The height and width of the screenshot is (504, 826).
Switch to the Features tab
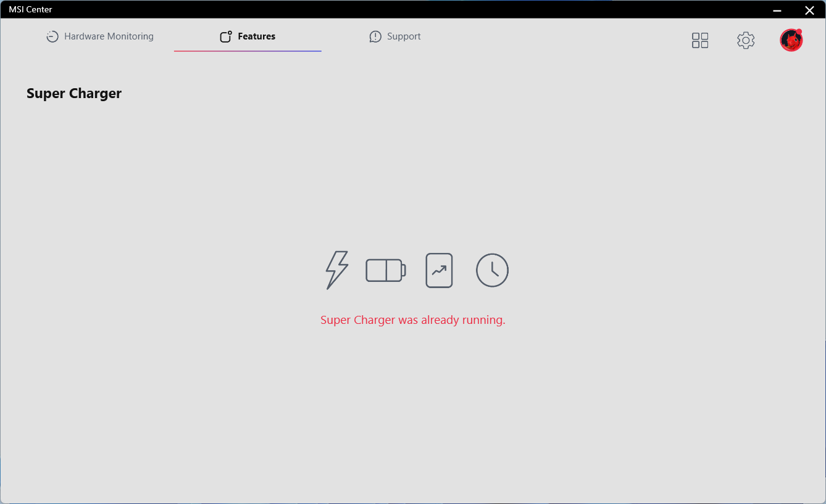(x=248, y=36)
